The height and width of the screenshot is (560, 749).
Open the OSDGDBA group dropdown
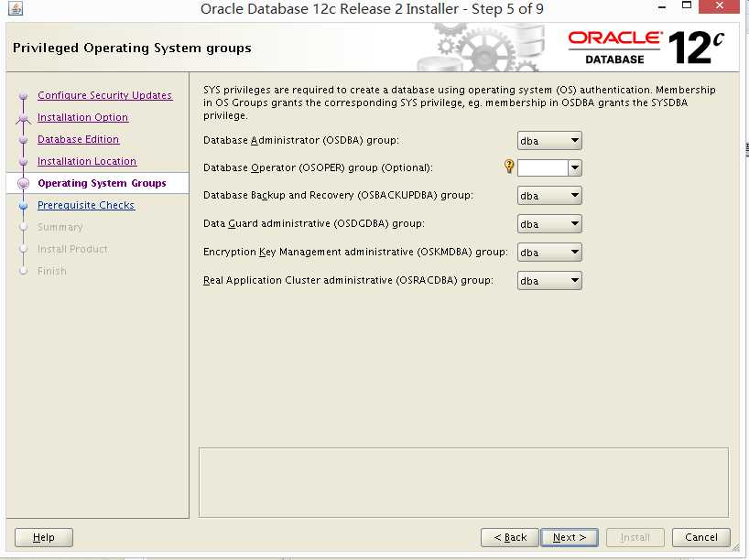click(549, 224)
